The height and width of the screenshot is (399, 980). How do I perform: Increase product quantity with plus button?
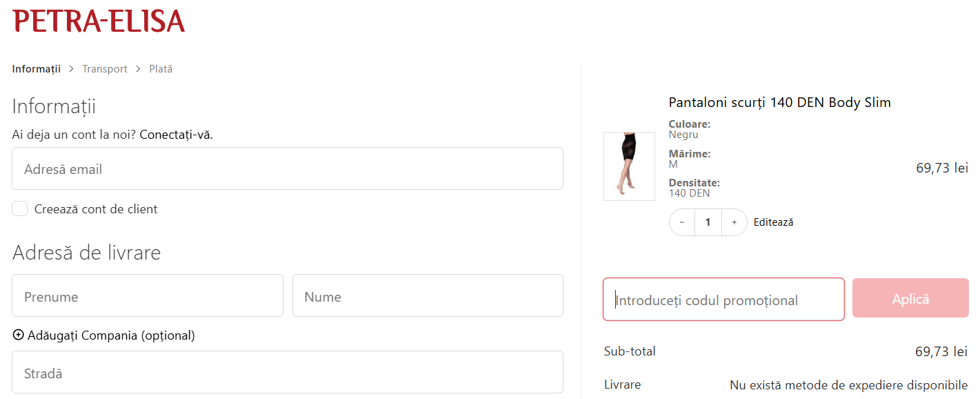point(734,222)
